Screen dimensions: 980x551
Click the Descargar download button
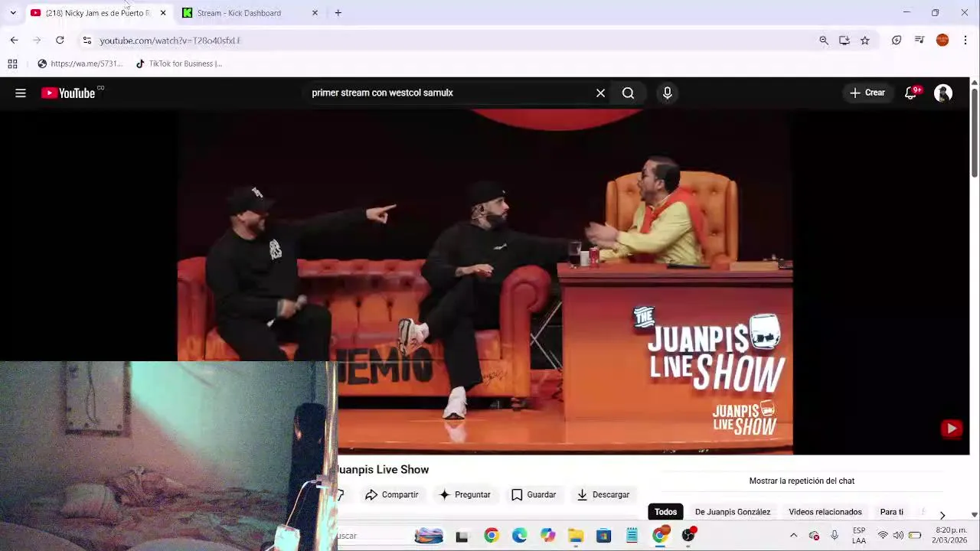pyautogui.click(x=603, y=495)
